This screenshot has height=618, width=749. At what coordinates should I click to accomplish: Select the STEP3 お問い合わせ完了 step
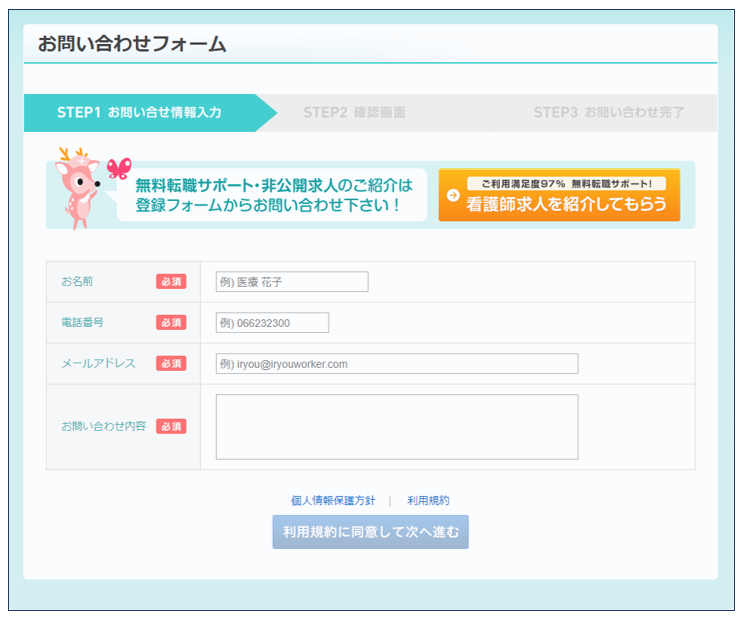point(608,113)
